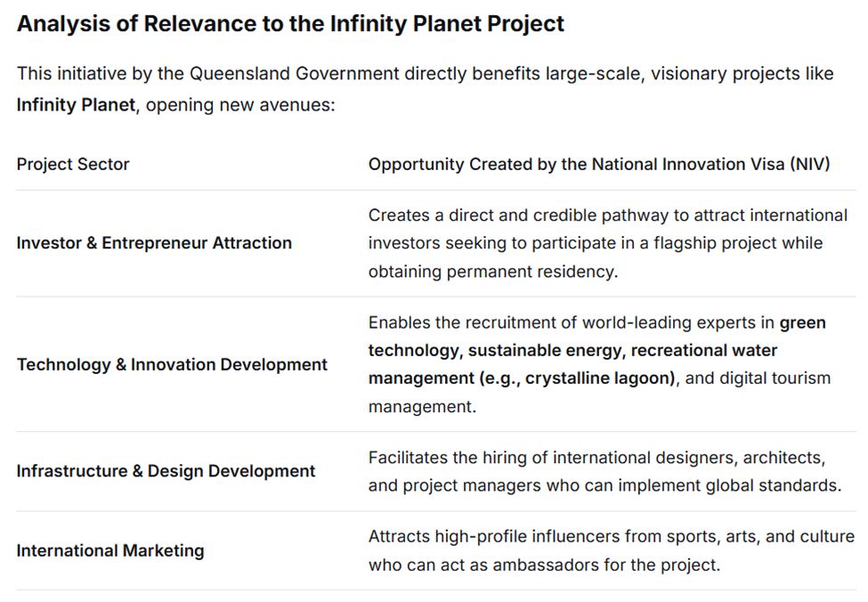Screen dimensions: 868x602
Task: Click the "Analysis of Relevance" main heading
Action: (290, 24)
